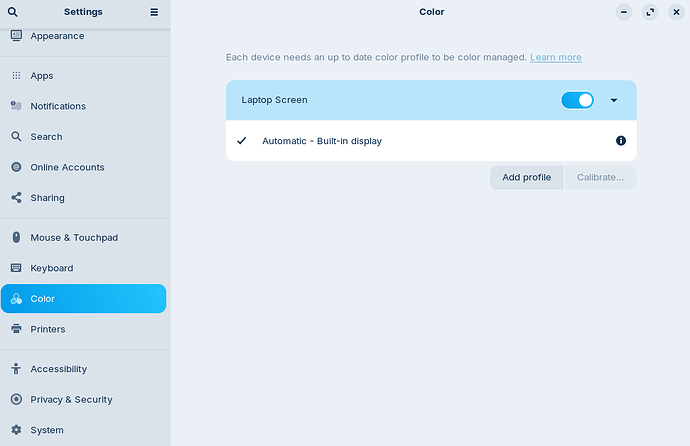
Task: Open the Apps settings panel
Action: point(42,76)
